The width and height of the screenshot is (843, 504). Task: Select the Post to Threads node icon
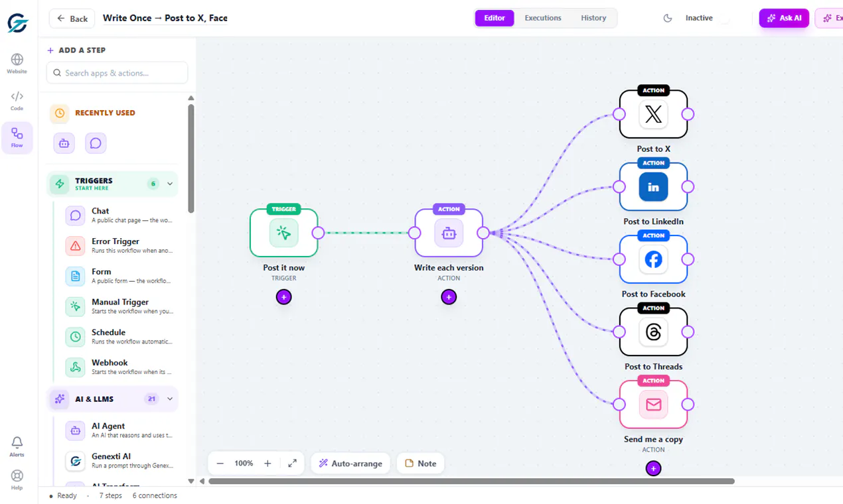pyautogui.click(x=653, y=332)
